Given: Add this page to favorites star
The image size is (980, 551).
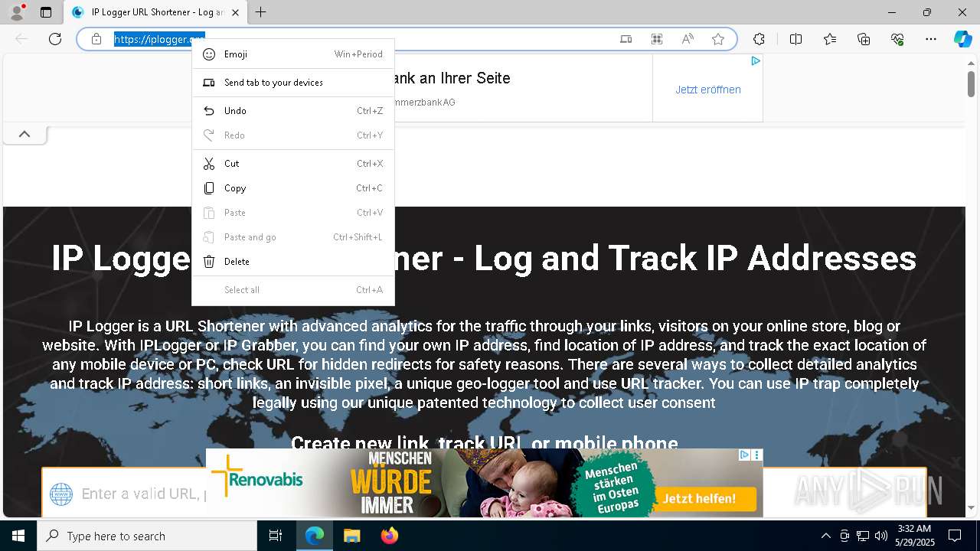Looking at the screenshot, I should pyautogui.click(x=718, y=39).
